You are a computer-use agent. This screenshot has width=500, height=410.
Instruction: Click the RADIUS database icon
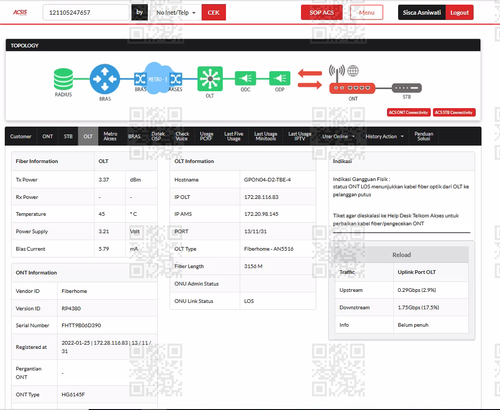coord(63,79)
